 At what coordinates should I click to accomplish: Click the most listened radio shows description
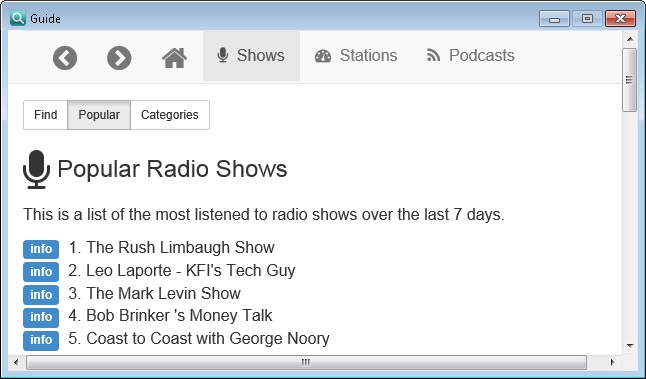click(x=264, y=215)
